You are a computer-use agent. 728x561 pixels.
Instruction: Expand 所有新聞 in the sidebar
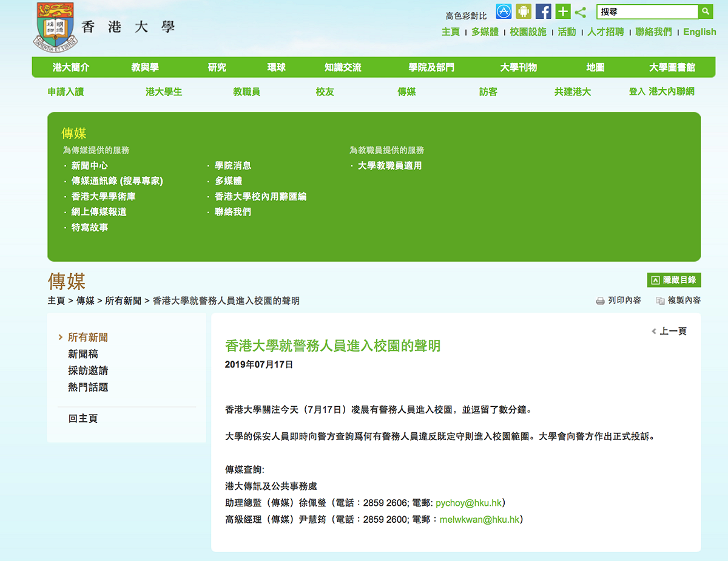88,338
